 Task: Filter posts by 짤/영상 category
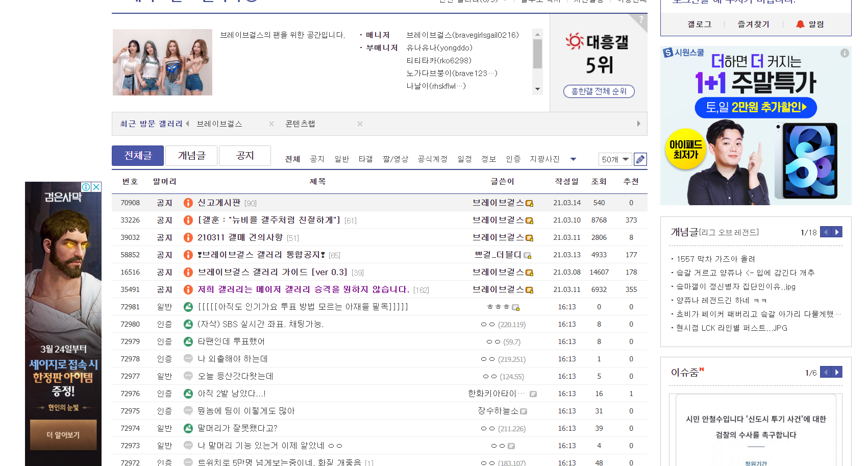click(395, 159)
